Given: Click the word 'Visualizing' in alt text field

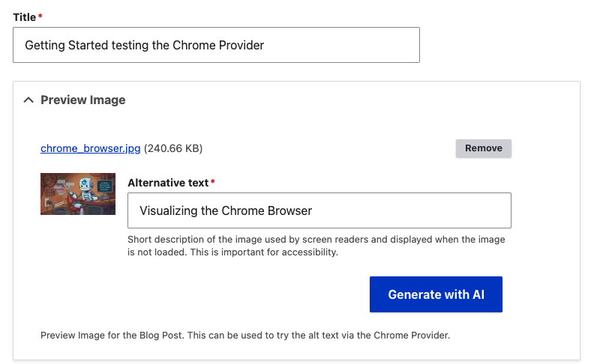Looking at the screenshot, I should click(168, 210).
